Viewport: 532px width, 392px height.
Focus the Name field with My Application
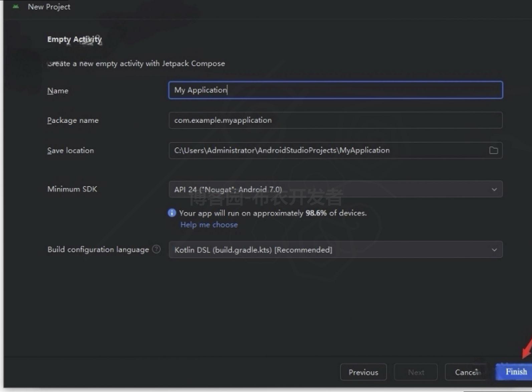[335, 90]
